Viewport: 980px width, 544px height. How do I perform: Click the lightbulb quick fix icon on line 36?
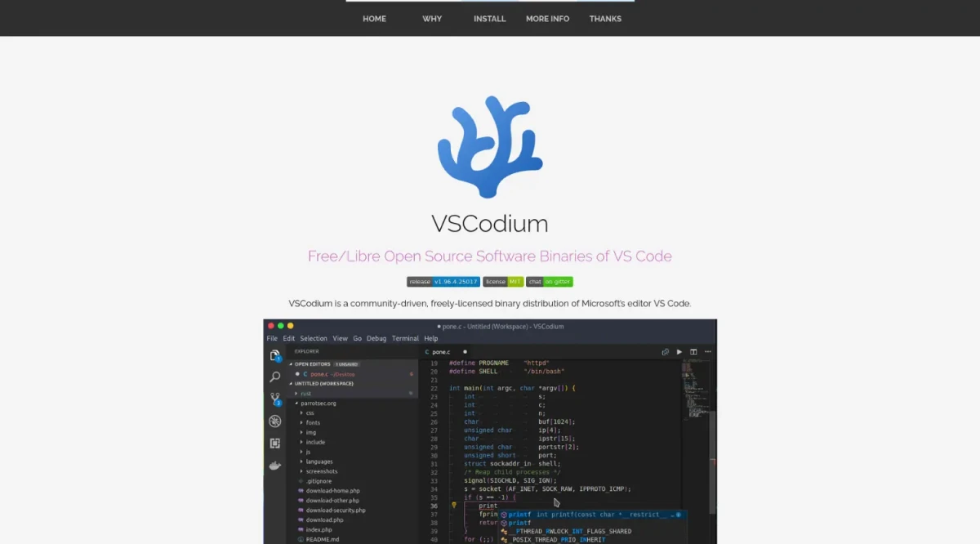click(x=454, y=506)
